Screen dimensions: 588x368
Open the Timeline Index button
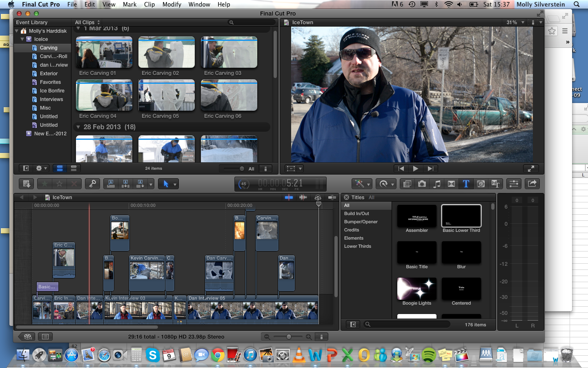click(x=45, y=337)
